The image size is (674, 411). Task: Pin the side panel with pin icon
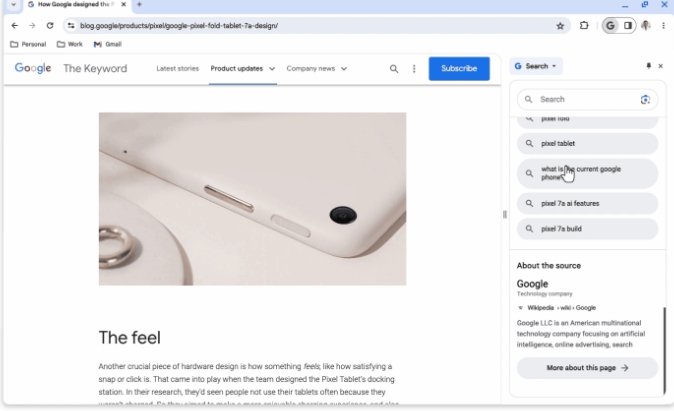(x=649, y=66)
